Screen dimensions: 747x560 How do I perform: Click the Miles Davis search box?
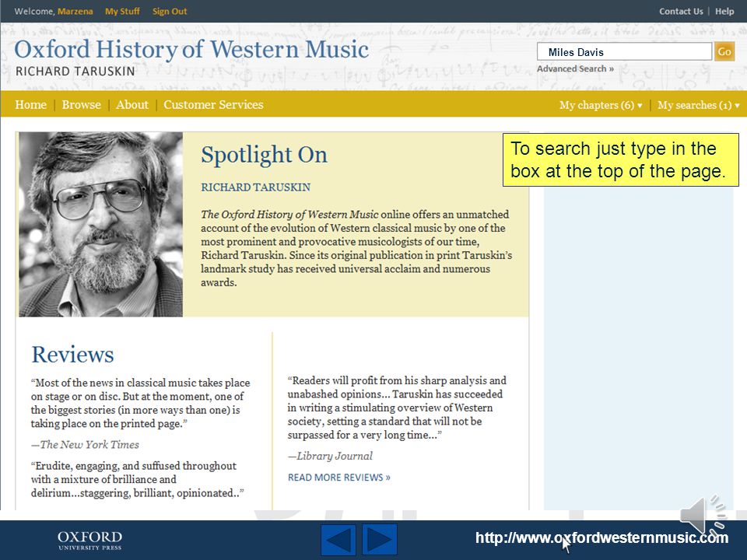coord(624,51)
